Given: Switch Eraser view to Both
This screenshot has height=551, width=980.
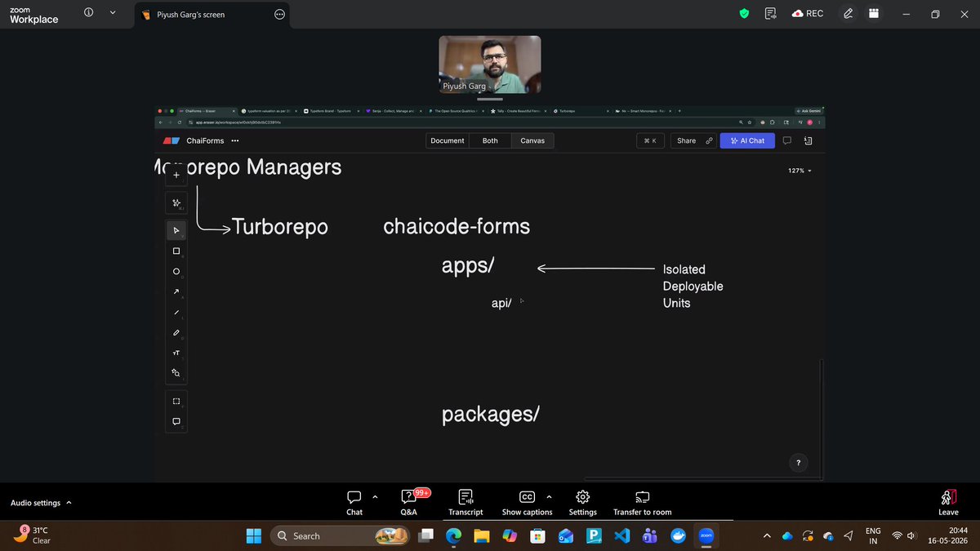Looking at the screenshot, I should click(x=490, y=140).
